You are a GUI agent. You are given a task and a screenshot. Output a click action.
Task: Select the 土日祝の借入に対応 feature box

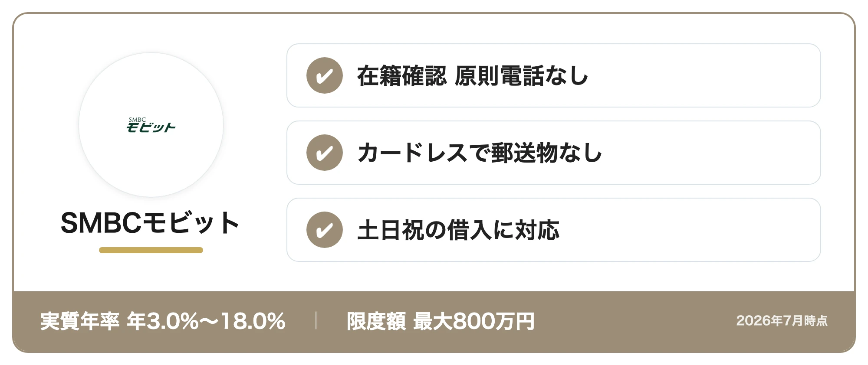pyautogui.click(x=553, y=230)
